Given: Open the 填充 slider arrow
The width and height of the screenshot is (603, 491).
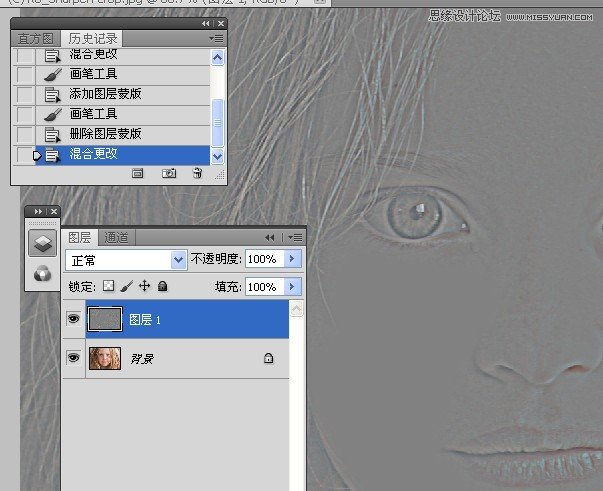Looking at the screenshot, I should [293, 287].
